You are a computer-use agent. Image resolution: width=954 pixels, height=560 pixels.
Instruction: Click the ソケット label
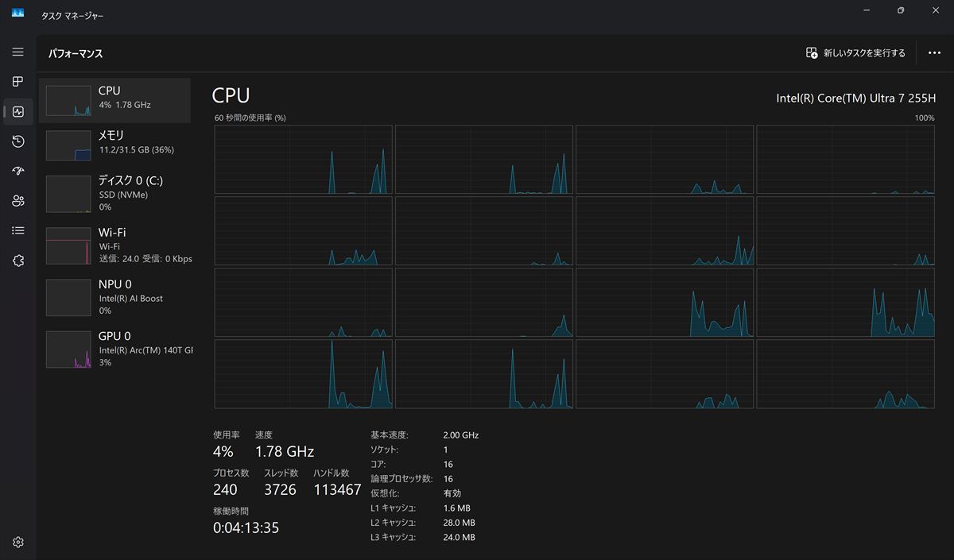tap(385, 450)
